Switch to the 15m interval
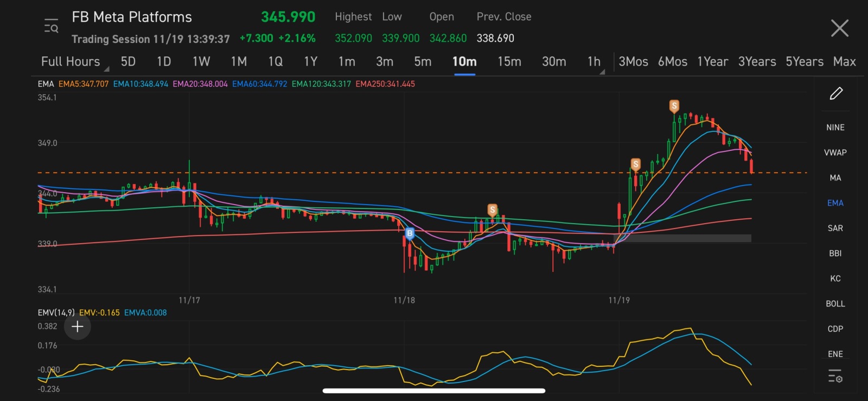868x401 pixels. click(509, 61)
